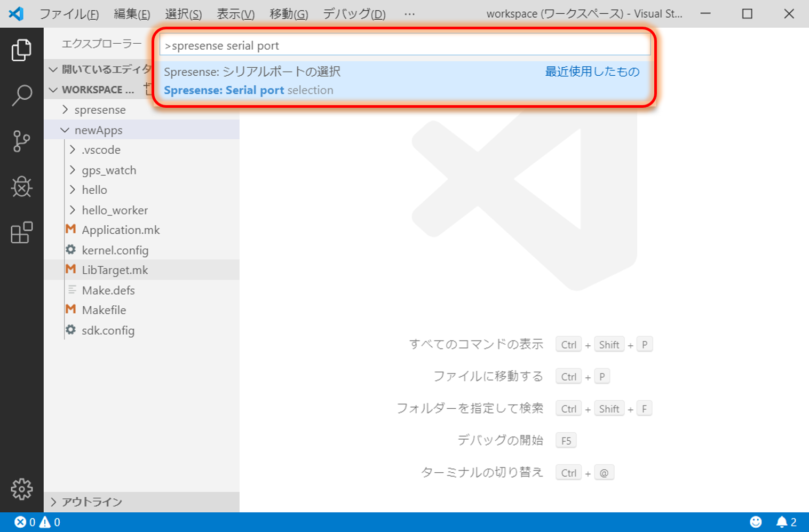Open the Debug view icon
Screen dimensions: 809x532
point(21,187)
